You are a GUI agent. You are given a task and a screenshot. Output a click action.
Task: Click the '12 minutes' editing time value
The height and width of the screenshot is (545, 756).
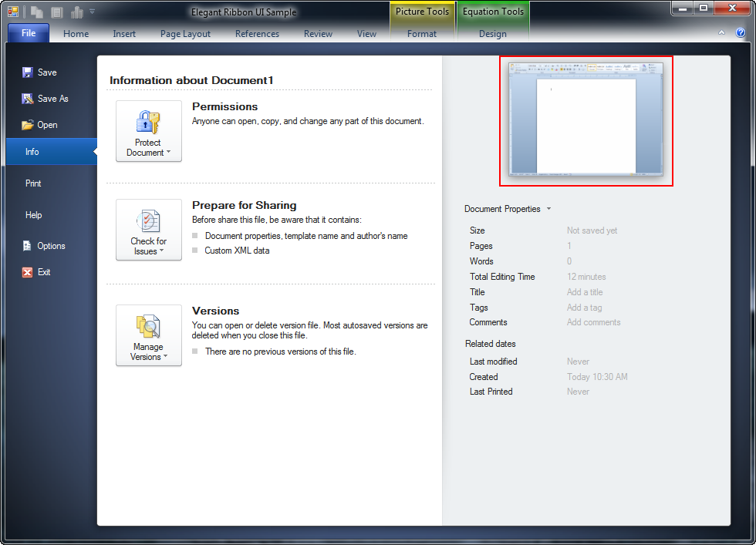[586, 277]
